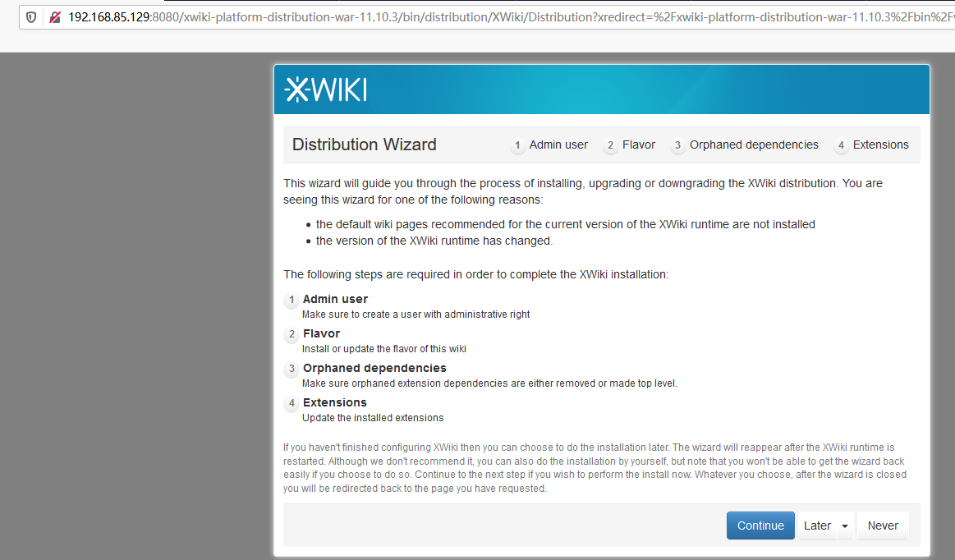Click the Later button
Image resolution: width=955 pixels, height=560 pixels.
[x=817, y=526]
